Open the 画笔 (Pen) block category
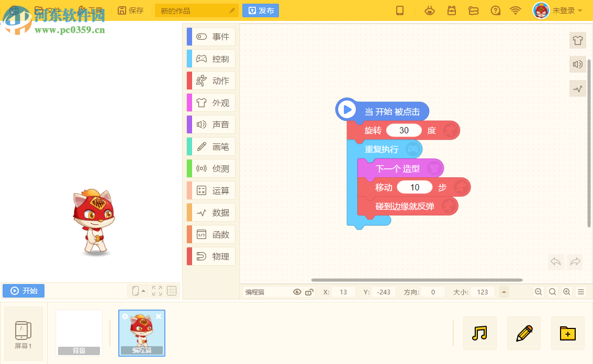The width and height of the screenshot is (593, 364). (209, 146)
